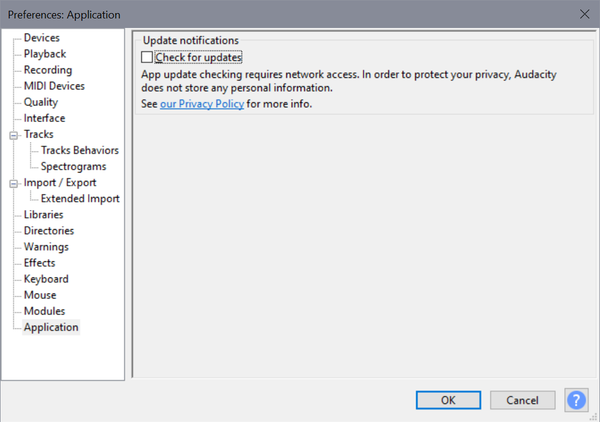
Task: Click the Cancel button
Action: [522, 400]
